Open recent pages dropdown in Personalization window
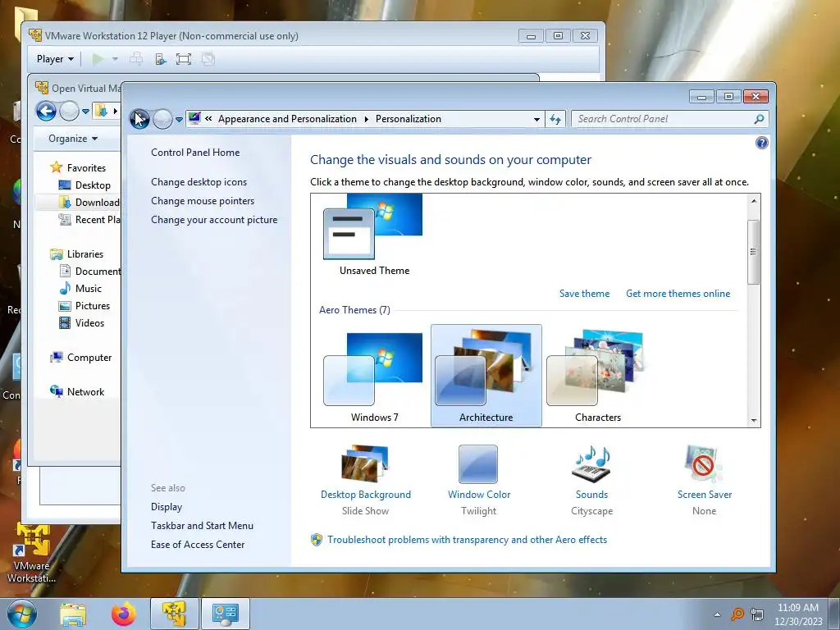This screenshot has width=840, height=630. click(179, 120)
